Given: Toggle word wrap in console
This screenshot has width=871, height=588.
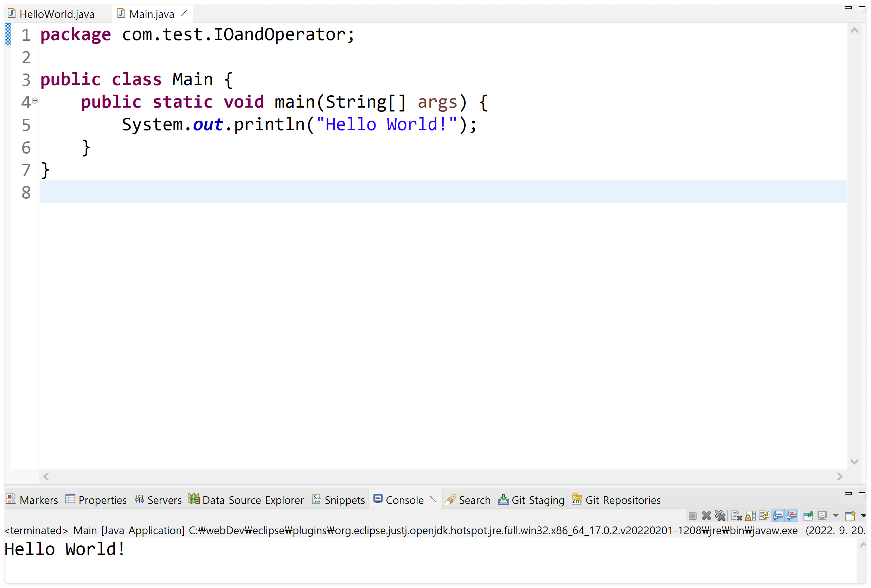Looking at the screenshot, I should point(764,516).
